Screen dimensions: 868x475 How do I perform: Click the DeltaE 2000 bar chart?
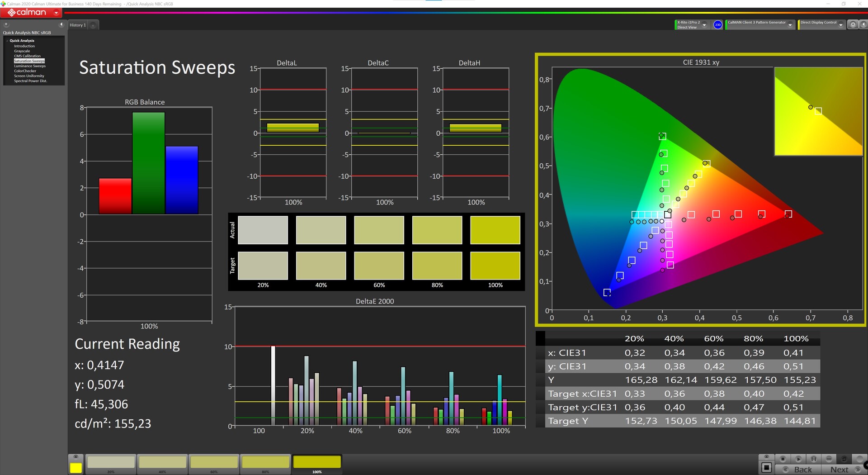(375, 366)
